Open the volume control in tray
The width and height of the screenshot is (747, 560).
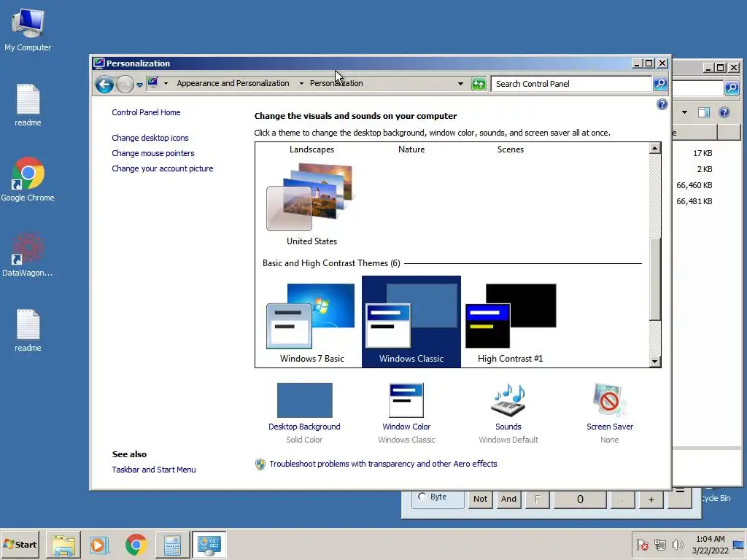coord(677,545)
